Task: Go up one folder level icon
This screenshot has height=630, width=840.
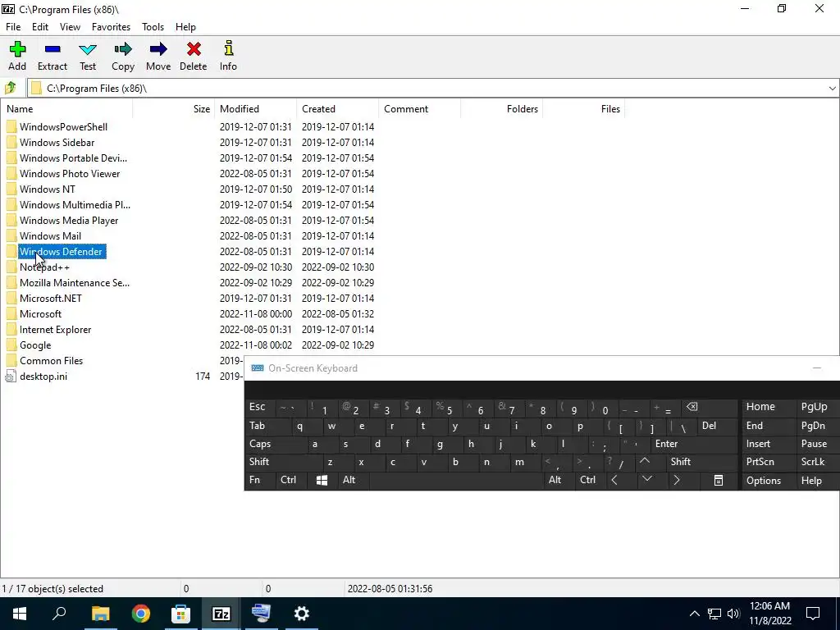Action: pos(11,88)
